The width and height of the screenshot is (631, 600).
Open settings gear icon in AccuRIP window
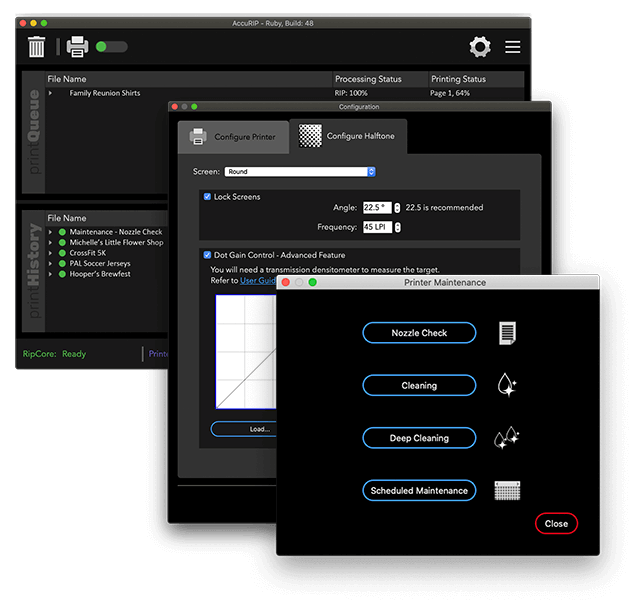pos(480,47)
